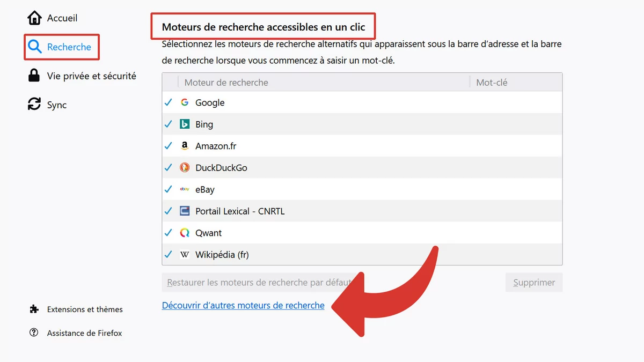
Task: Disable the Amazon.fr checkmark
Action: 168,145
